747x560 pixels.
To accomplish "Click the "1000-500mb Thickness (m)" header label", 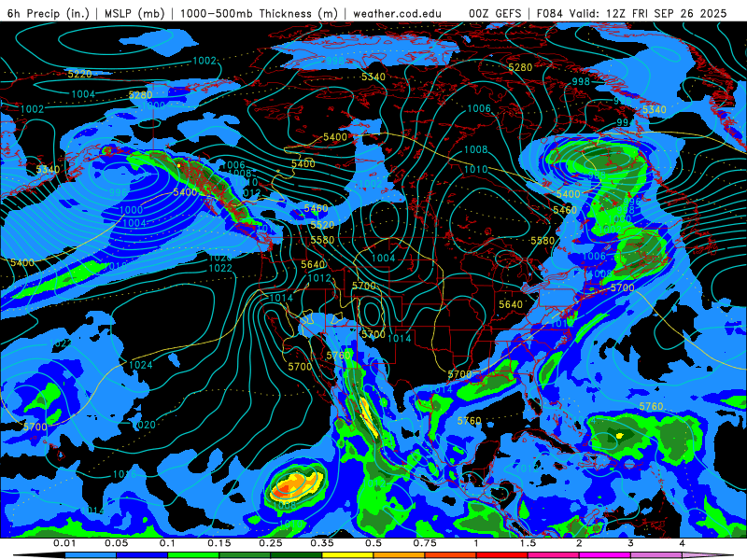I will tap(259, 13).
